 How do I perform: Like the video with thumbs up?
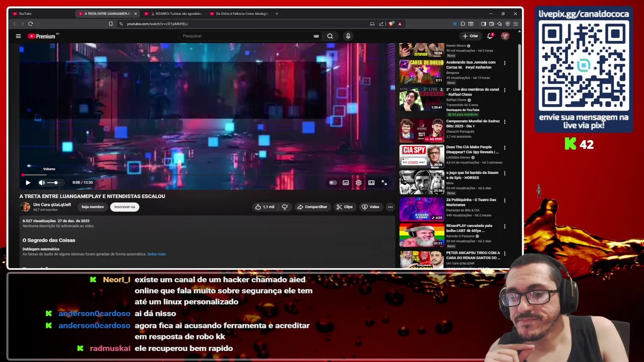tap(265, 207)
